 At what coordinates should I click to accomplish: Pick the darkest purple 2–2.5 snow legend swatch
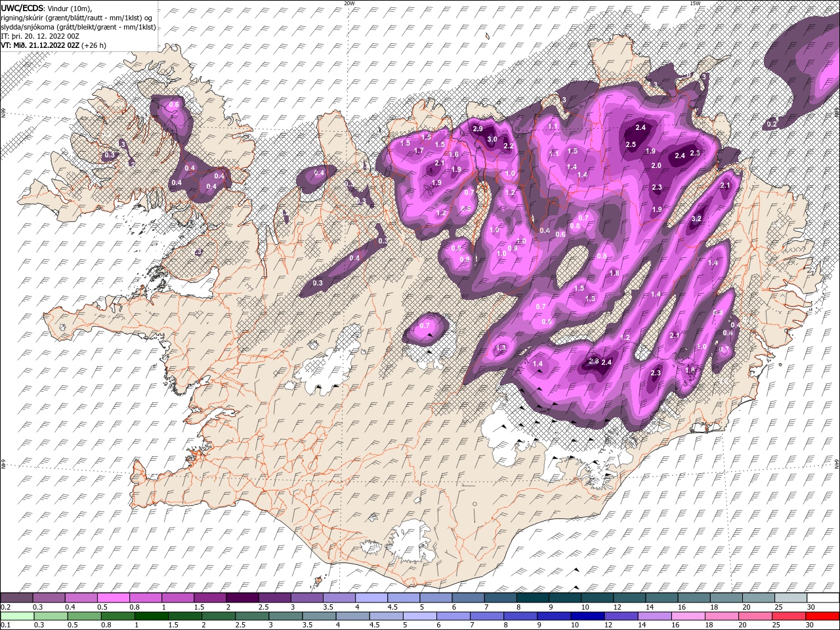pyautogui.click(x=242, y=598)
